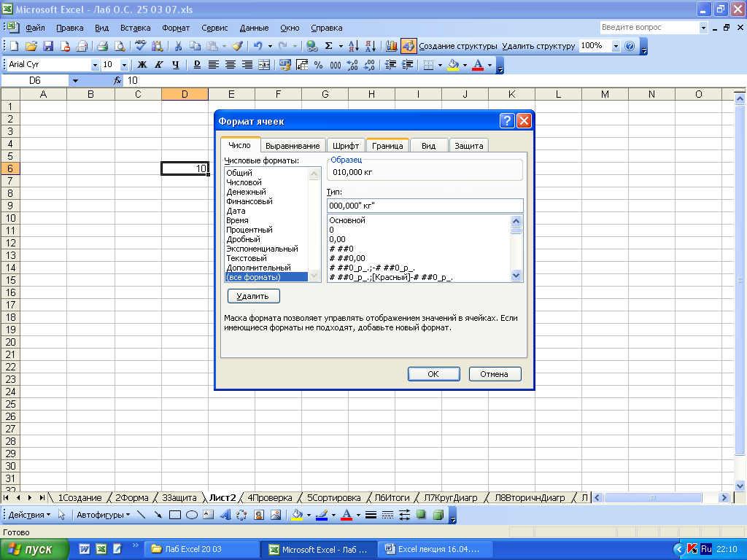Apply Percent style (%) icon
Viewport: 747px width, 560px height.
point(318,65)
